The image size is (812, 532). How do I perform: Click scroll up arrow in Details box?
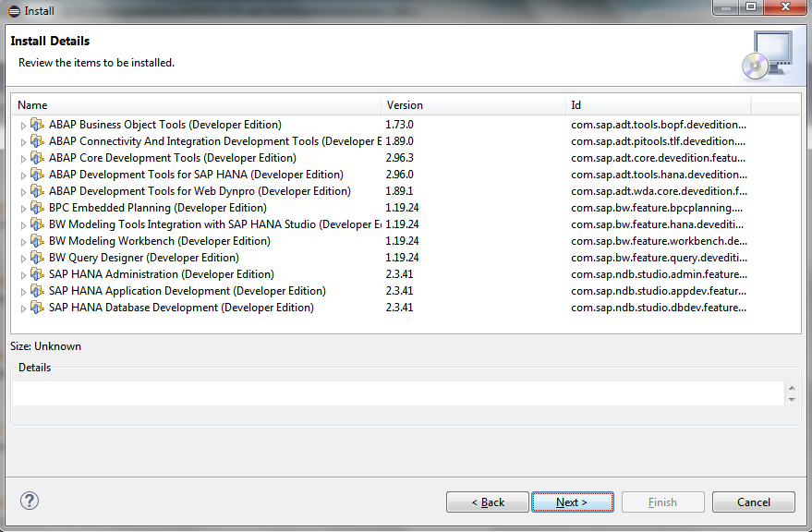pos(792,388)
